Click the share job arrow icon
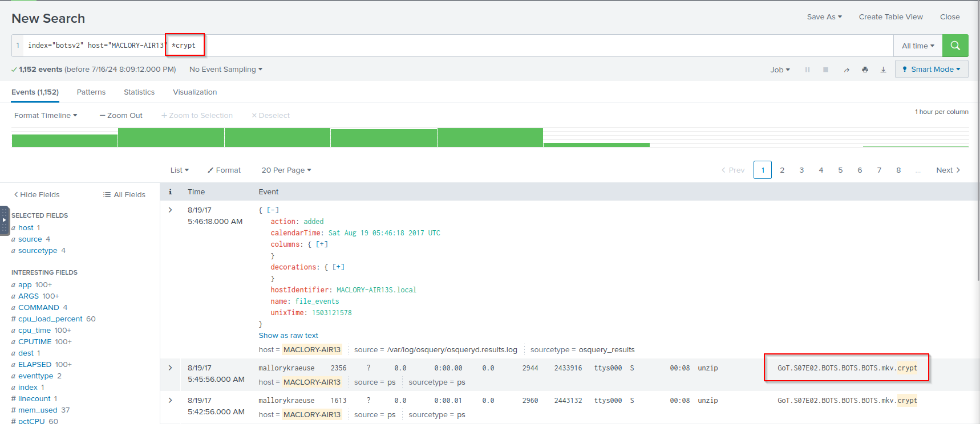 (x=847, y=70)
